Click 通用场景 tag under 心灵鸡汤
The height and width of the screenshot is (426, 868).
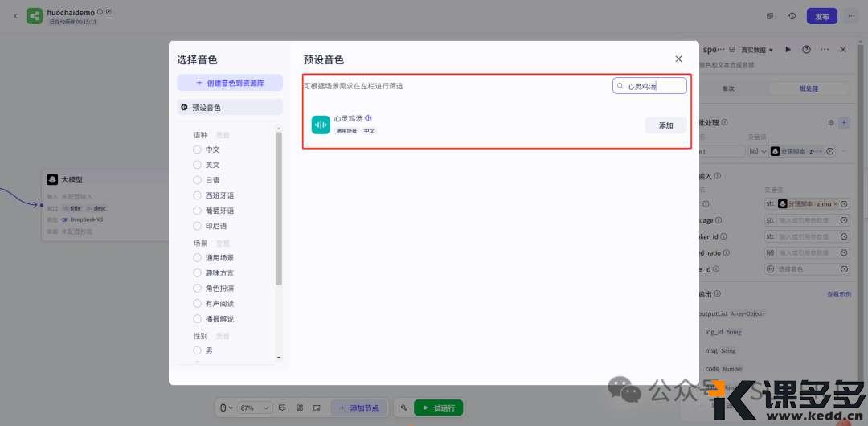pos(347,131)
